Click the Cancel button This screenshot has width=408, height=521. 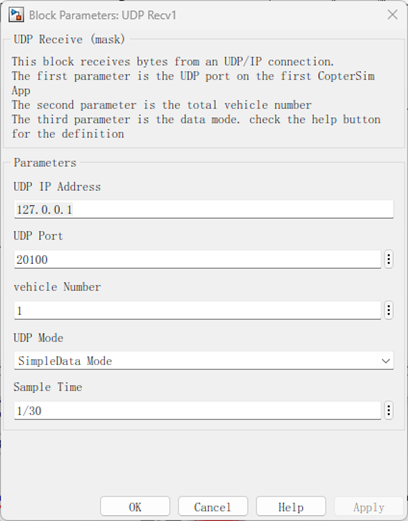(x=213, y=507)
